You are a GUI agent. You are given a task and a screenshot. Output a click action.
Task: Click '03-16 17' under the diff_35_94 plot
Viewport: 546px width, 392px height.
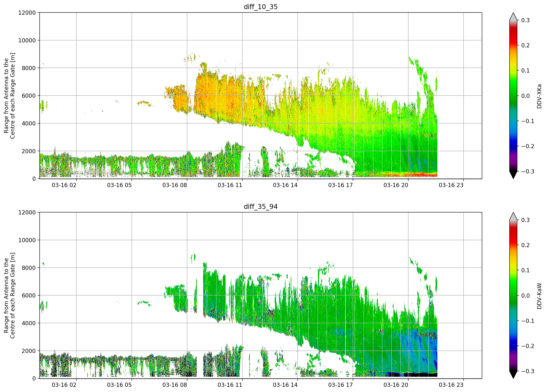point(341,385)
